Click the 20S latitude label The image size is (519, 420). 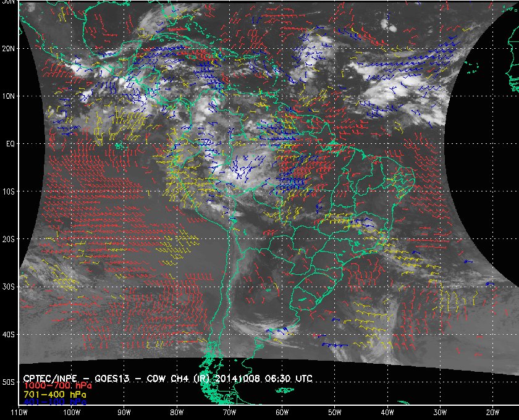[x=9, y=239]
